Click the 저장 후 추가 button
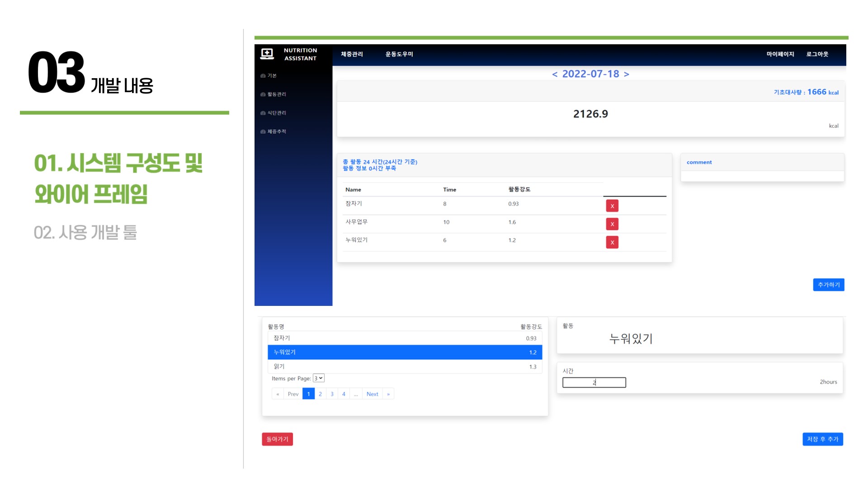The width and height of the screenshot is (868, 488). click(823, 439)
